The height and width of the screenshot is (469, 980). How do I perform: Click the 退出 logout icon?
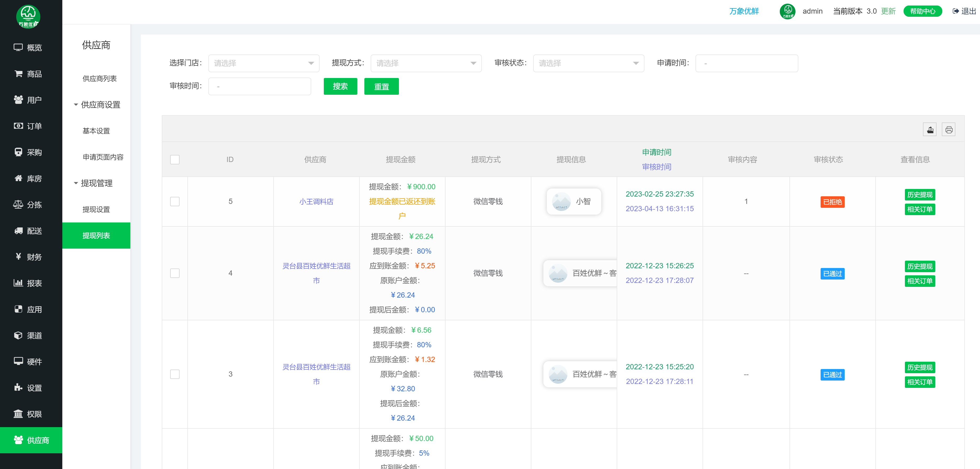pos(956,11)
